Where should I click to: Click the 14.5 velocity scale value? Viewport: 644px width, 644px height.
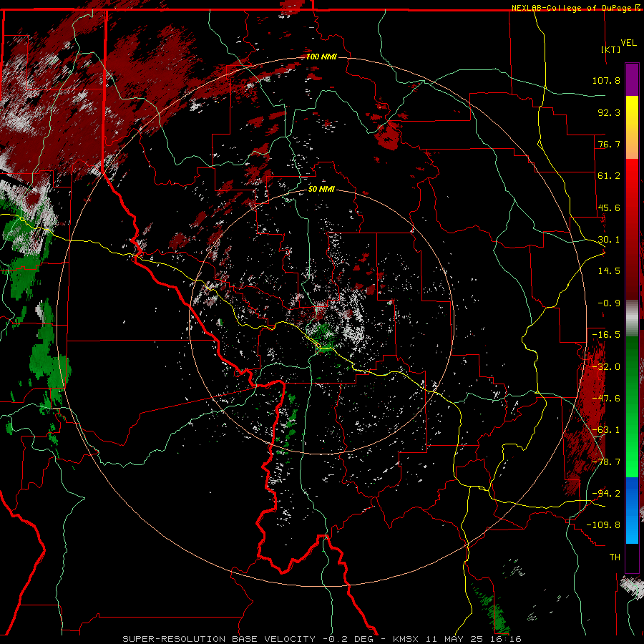tap(609, 271)
